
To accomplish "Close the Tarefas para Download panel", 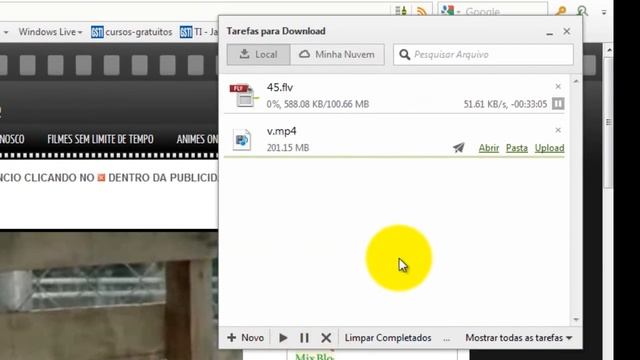I will 567,31.
